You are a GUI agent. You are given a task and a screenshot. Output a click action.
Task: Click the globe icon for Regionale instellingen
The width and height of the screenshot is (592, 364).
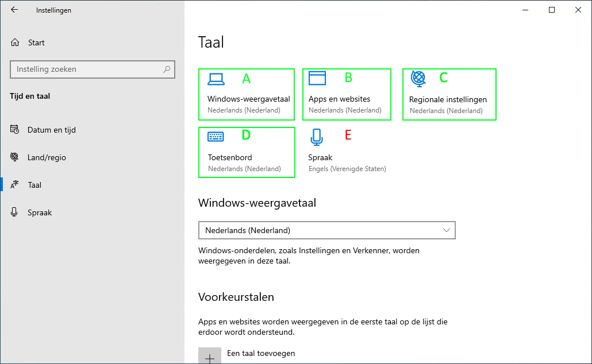coord(418,79)
